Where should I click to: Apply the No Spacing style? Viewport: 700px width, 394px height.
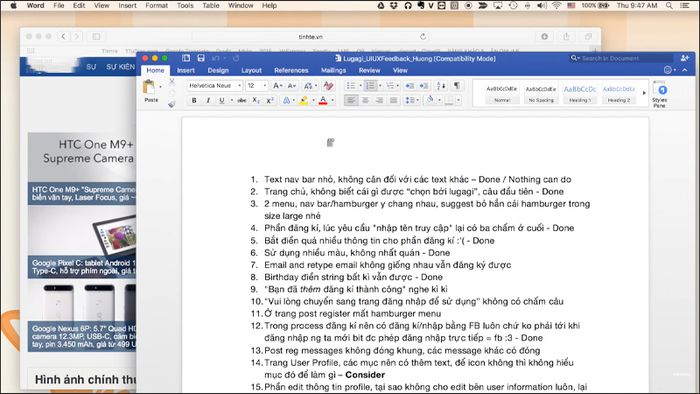click(541, 94)
